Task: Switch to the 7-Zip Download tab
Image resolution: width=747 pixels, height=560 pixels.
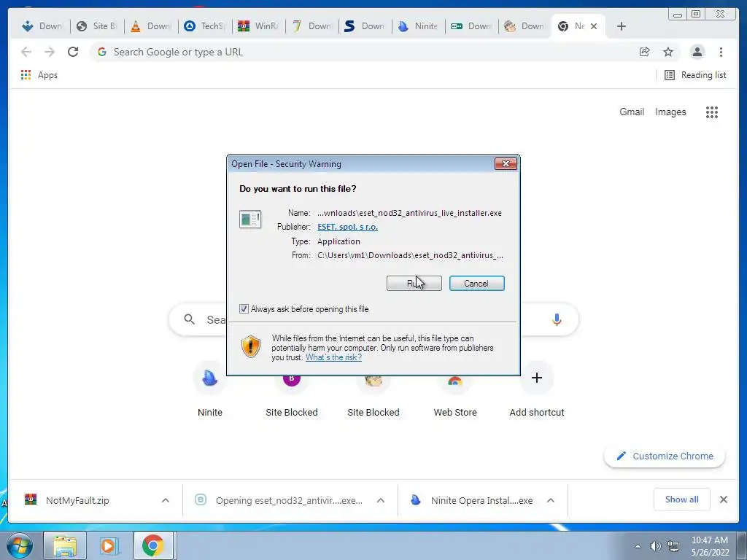Action: [312, 26]
